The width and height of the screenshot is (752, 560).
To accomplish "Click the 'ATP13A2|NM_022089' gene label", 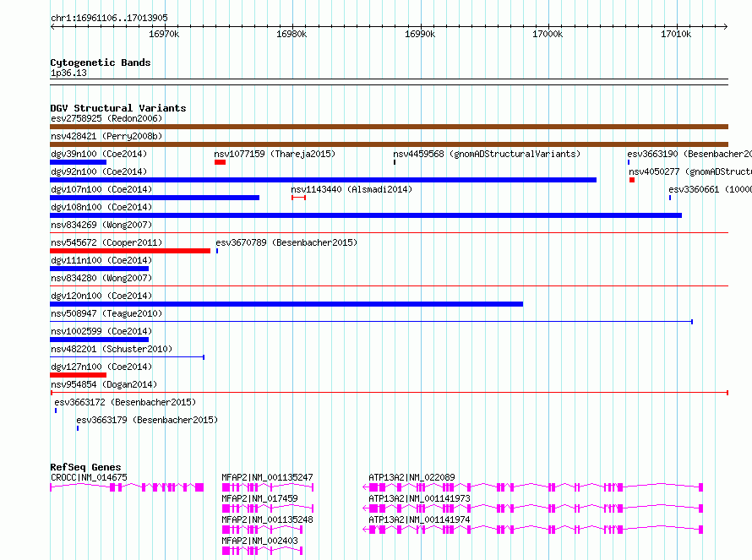I will [x=412, y=477].
